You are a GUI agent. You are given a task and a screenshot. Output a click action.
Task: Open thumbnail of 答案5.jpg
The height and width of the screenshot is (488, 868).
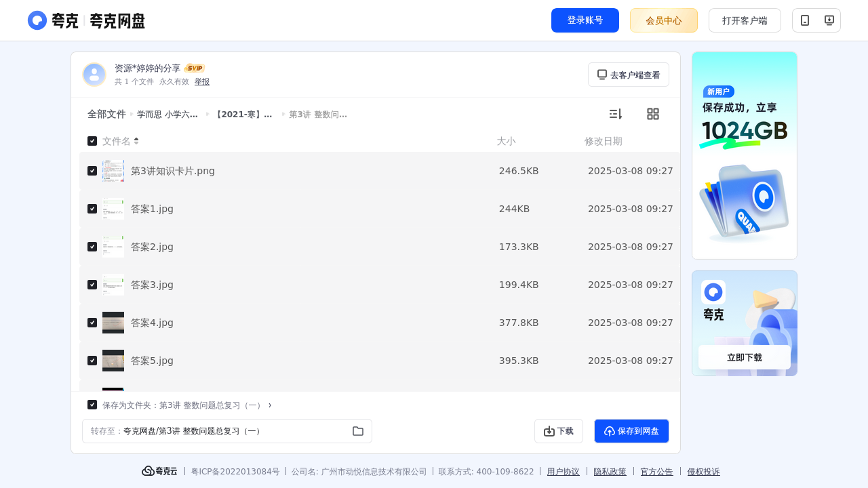point(113,361)
